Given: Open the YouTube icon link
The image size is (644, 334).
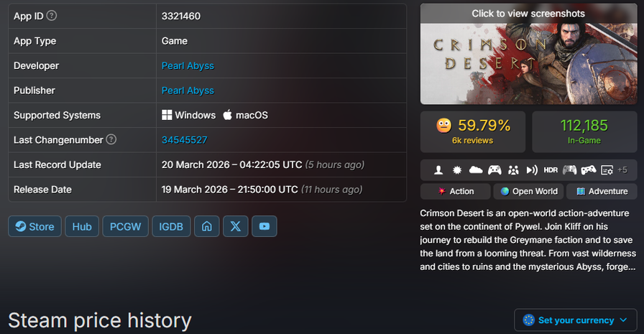Looking at the screenshot, I should (264, 226).
